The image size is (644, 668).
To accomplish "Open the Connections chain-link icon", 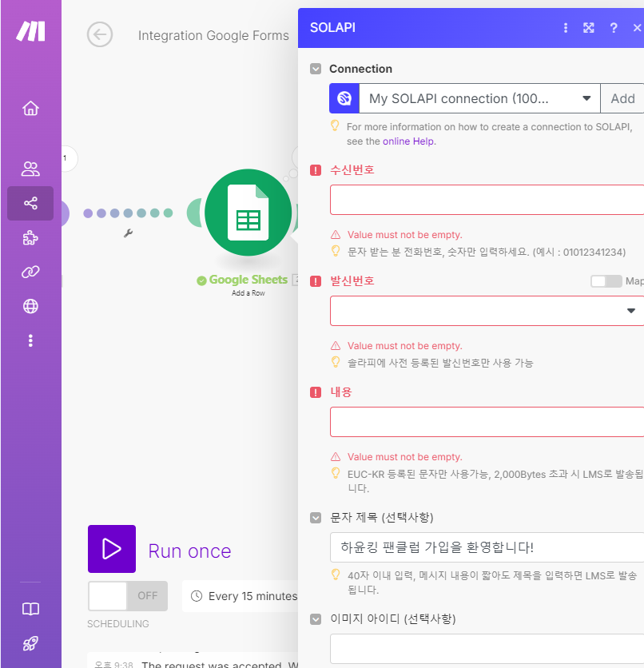I will pos(30,272).
